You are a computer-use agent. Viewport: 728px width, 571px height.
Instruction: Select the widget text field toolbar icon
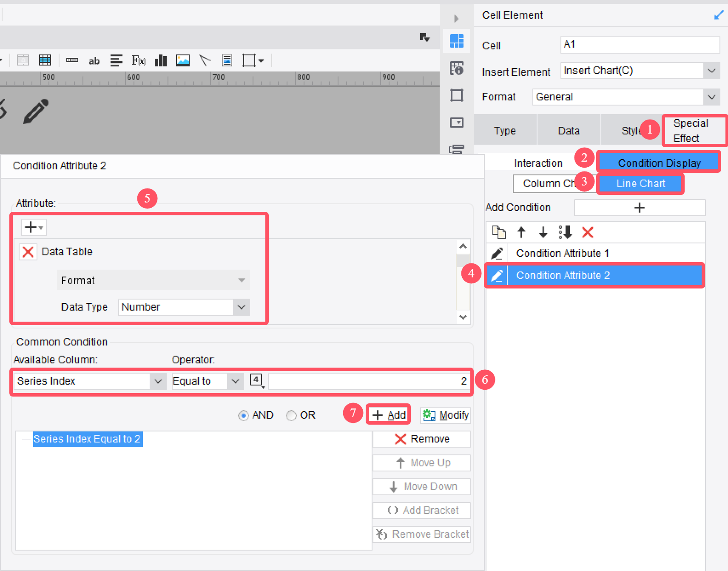(x=72, y=60)
